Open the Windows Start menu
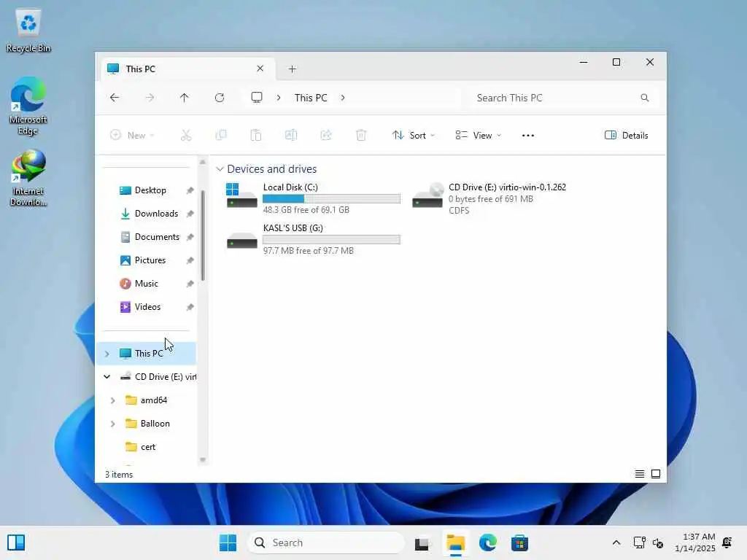This screenshot has width=747, height=560. click(228, 542)
